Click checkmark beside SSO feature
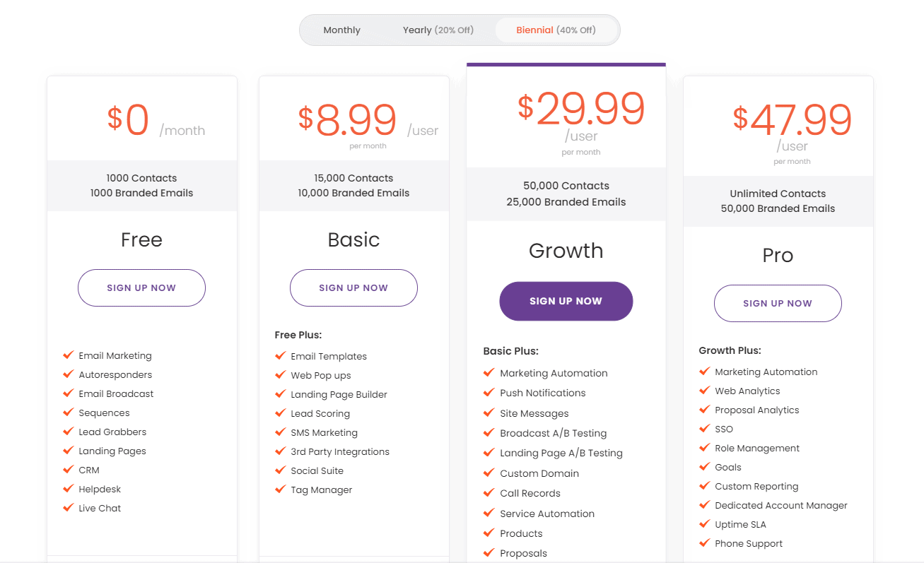Screen dimensions: 924x563 (705, 428)
